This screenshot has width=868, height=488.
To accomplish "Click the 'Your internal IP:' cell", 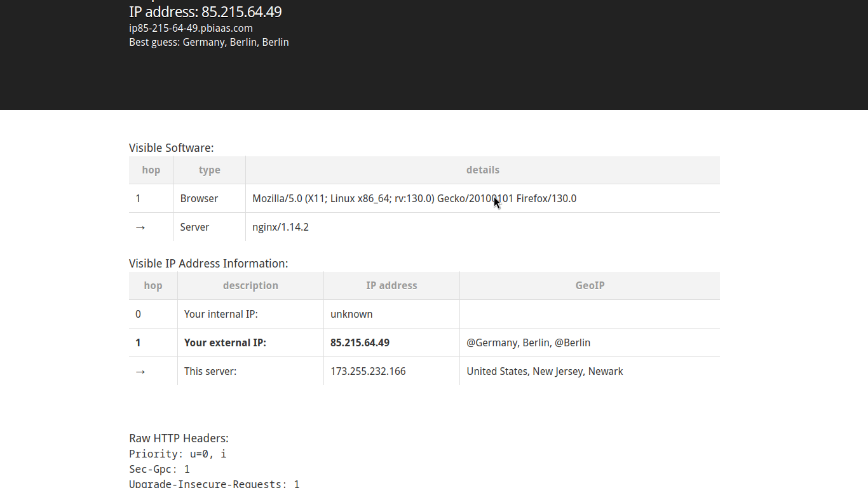I will (x=220, y=314).
